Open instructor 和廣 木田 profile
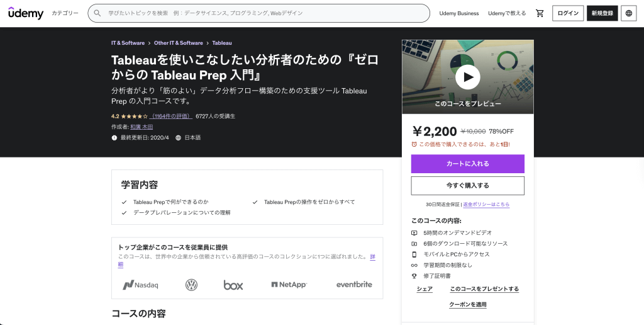Viewport: 644px width, 325px height. point(142,127)
